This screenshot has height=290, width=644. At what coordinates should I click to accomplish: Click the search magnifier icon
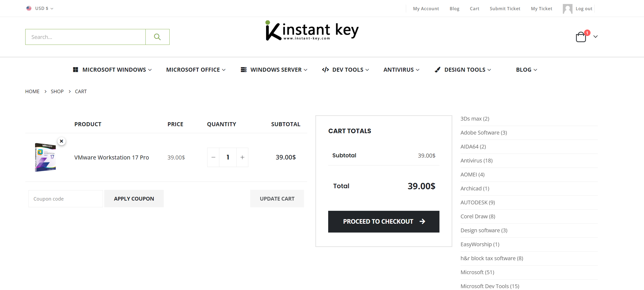[157, 37]
